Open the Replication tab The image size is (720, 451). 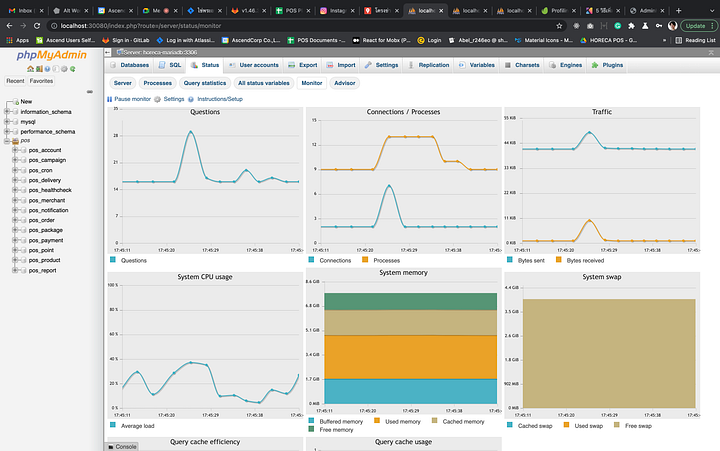click(429, 65)
